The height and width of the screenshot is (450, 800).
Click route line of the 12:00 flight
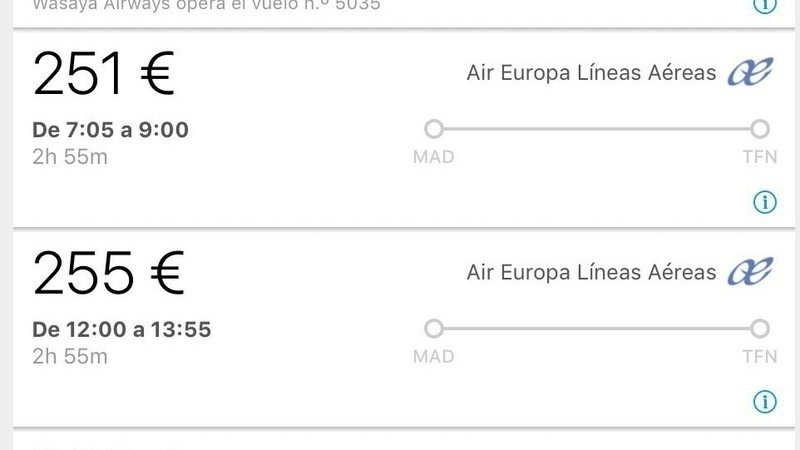(x=596, y=328)
